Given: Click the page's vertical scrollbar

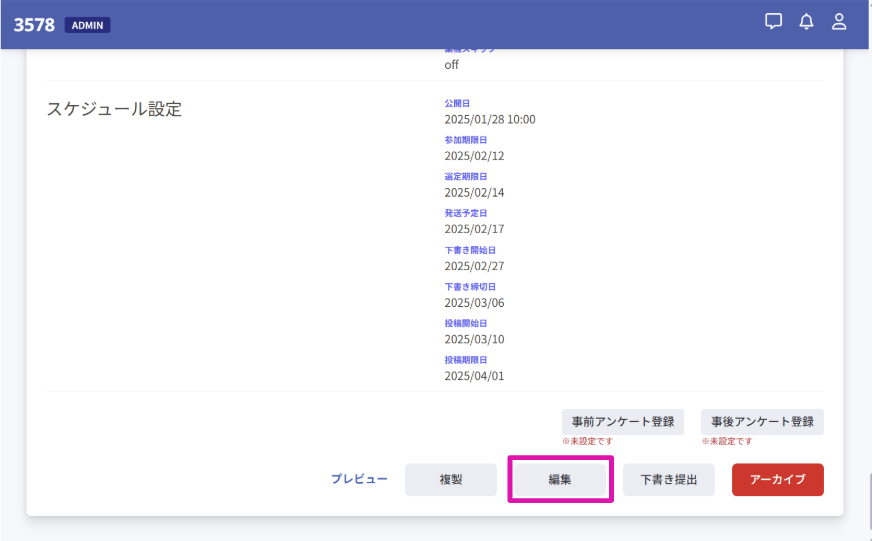Looking at the screenshot, I should [866, 490].
